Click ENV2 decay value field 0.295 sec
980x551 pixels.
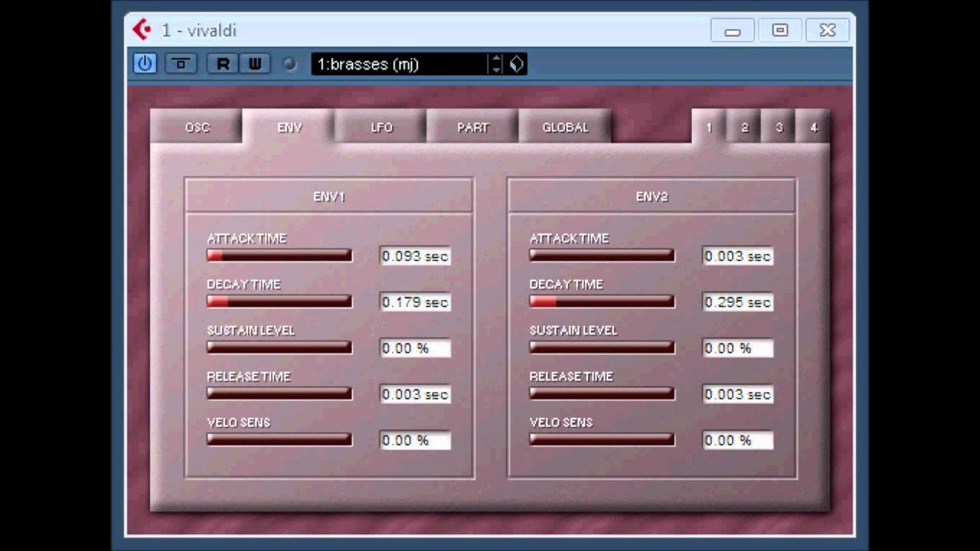(x=738, y=302)
